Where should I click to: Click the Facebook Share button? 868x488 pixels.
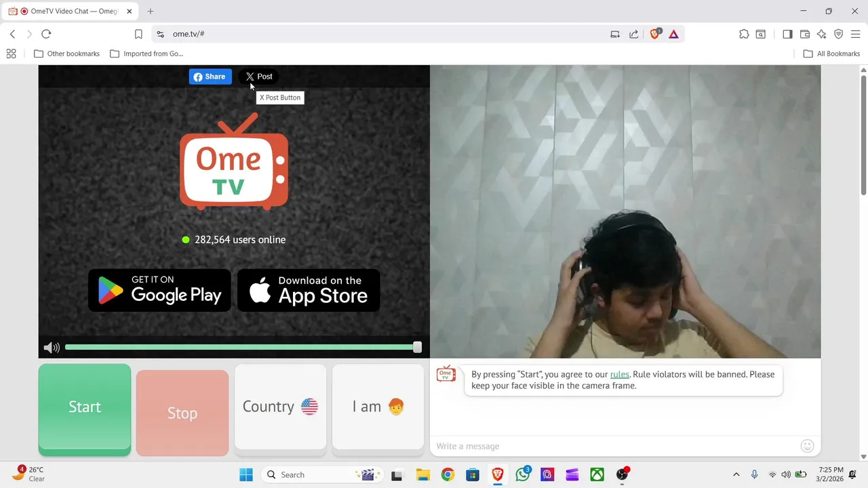click(210, 77)
